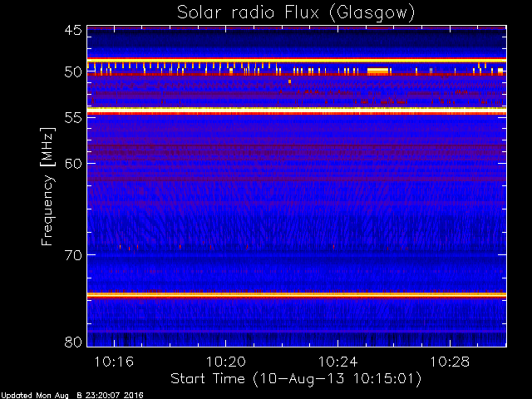The image size is (532, 399).
Task: Select the 60 MHz frequency tick label
Action: (x=72, y=163)
